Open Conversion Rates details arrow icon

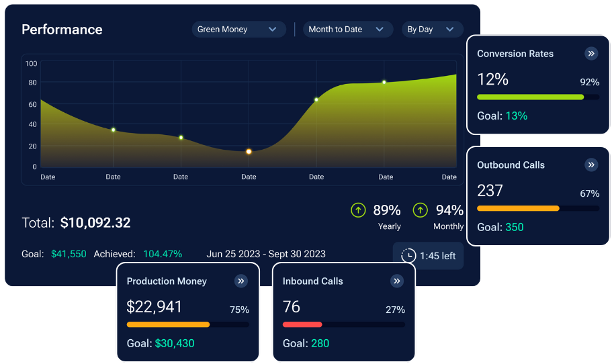[591, 54]
